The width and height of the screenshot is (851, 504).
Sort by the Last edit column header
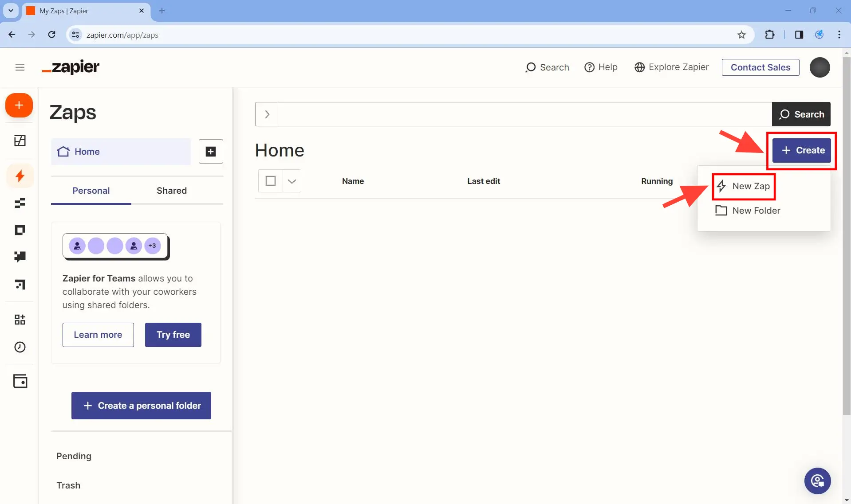point(484,181)
